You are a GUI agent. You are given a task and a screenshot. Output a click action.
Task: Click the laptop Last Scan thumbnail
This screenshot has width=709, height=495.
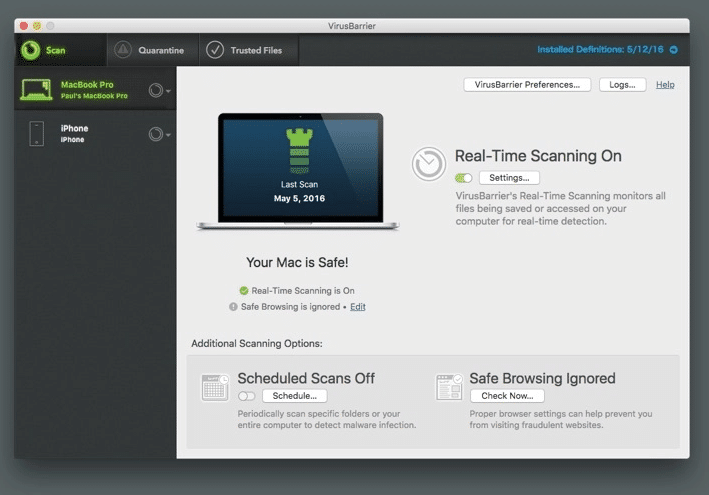[298, 171]
